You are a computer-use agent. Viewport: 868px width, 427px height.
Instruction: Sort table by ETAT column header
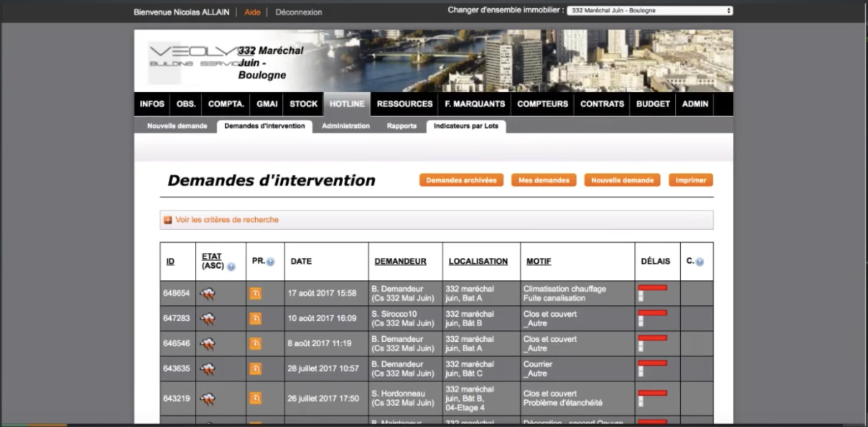(x=211, y=257)
